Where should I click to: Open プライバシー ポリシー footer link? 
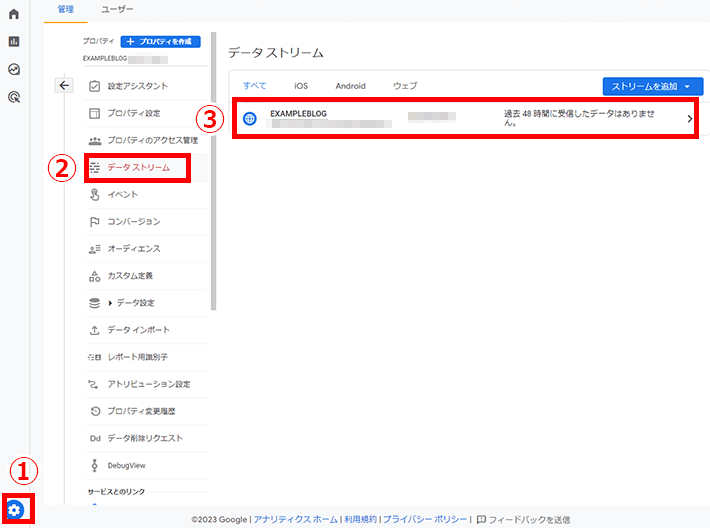click(x=425, y=519)
